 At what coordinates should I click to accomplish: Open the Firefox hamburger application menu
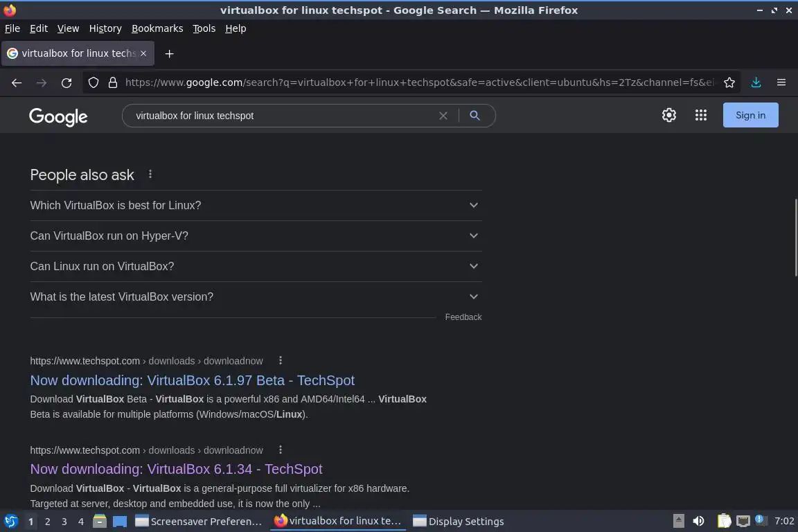781,82
